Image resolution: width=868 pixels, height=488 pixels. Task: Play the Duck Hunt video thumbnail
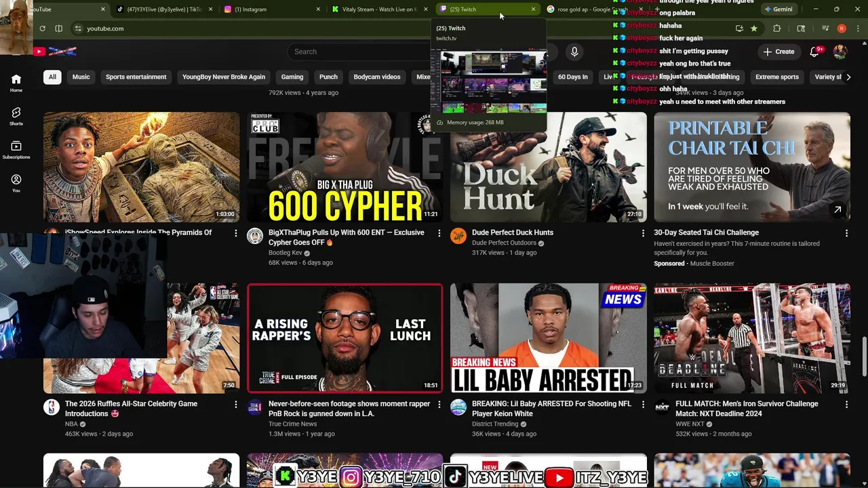548,167
